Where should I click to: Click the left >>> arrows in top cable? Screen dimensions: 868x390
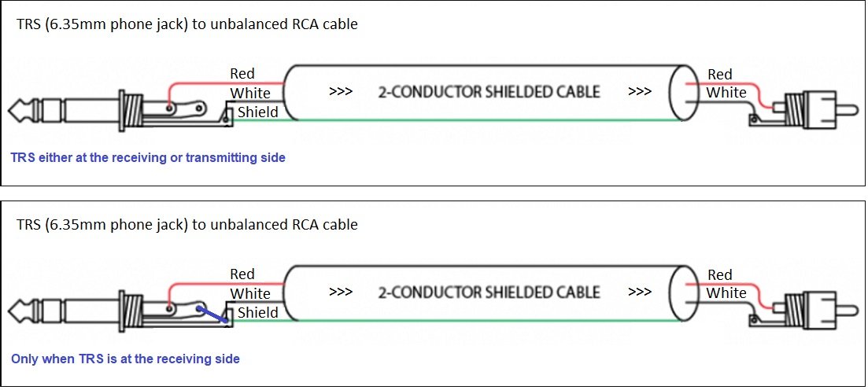pyautogui.click(x=341, y=91)
